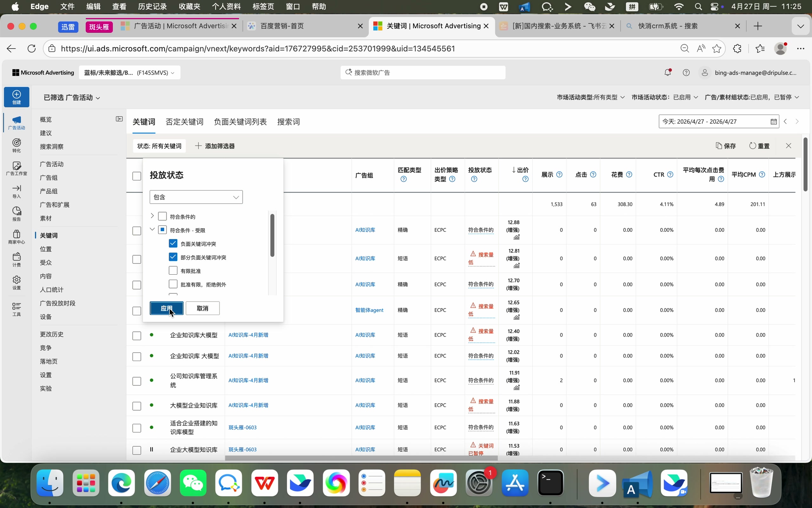Open 广告组 in the left navigation
Screen dimensions: 812x508
click(49, 177)
